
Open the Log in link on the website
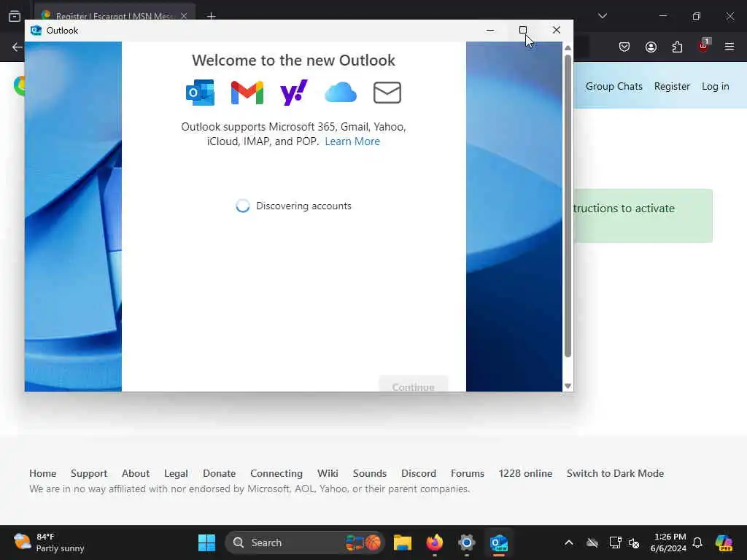point(715,86)
